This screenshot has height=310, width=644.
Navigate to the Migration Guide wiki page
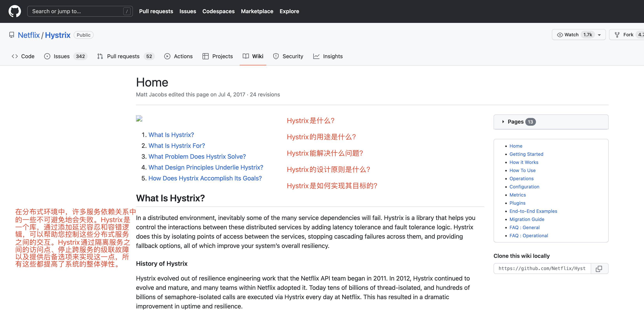click(527, 219)
